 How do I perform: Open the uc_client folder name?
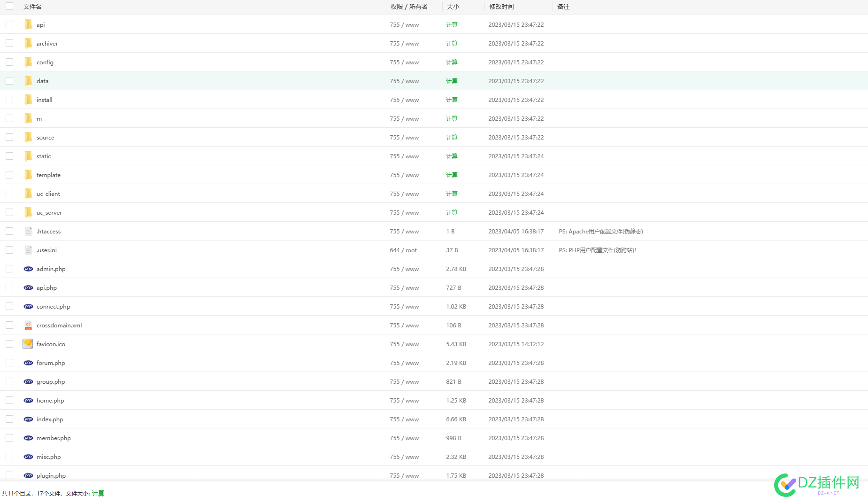pos(48,194)
